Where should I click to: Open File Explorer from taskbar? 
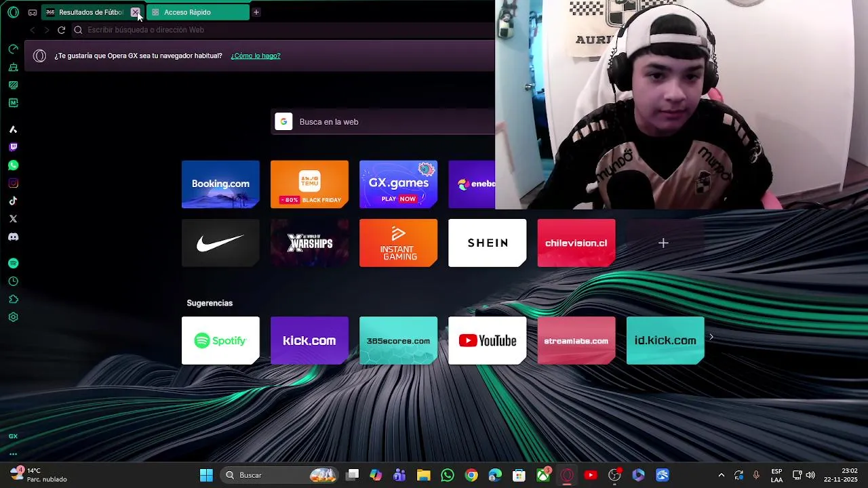tap(424, 475)
